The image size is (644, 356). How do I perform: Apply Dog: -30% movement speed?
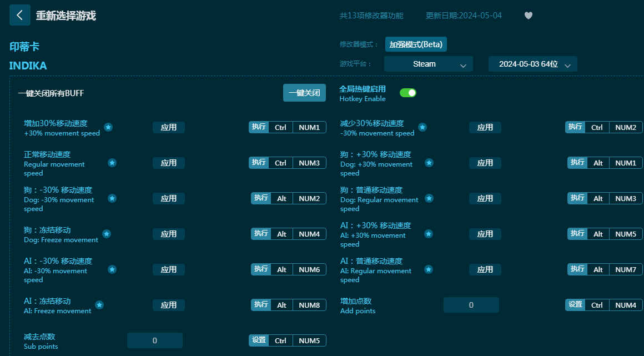169,199
